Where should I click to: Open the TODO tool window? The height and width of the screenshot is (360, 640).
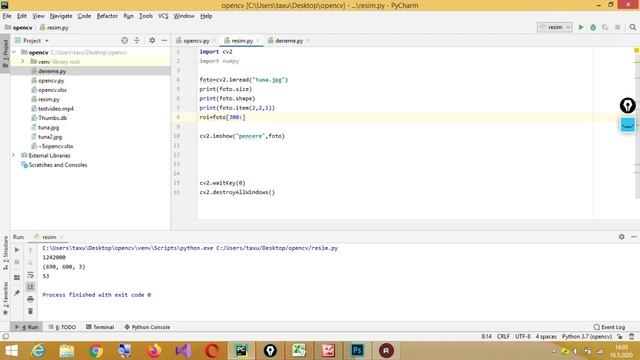(62, 327)
